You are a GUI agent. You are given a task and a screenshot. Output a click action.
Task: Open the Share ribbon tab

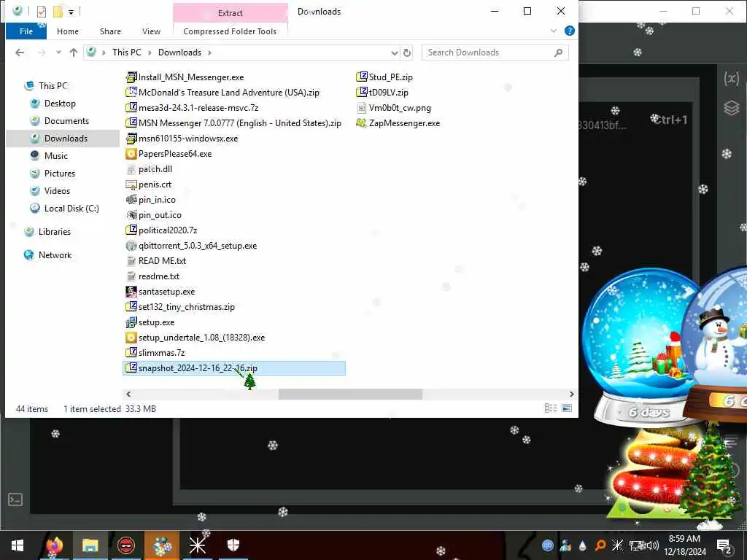(110, 31)
